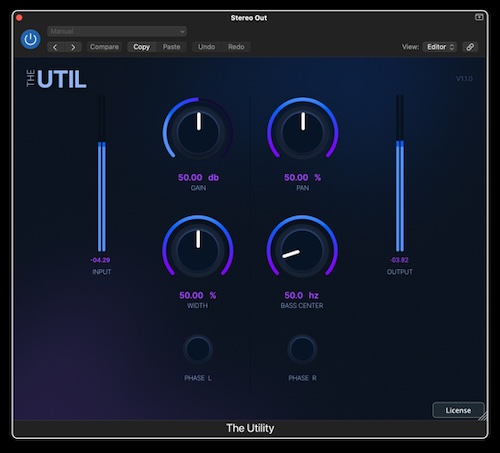Click the THE UTIL logo
500x453 pixels.
point(56,79)
